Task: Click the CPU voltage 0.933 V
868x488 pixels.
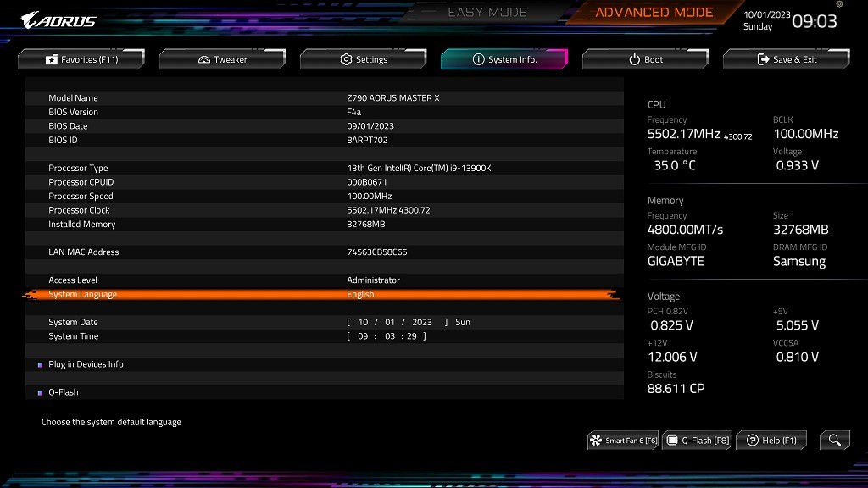Action: [x=797, y=165]
